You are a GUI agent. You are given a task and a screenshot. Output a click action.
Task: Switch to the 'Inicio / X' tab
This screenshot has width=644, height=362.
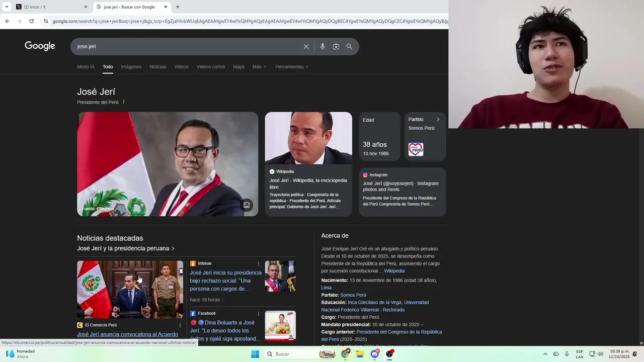point(51,7)
